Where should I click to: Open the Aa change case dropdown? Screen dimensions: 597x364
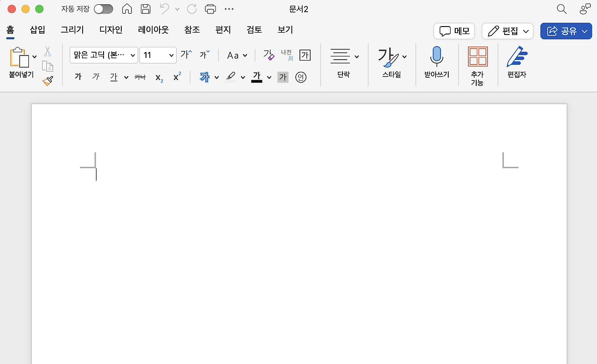pos(237,55)
